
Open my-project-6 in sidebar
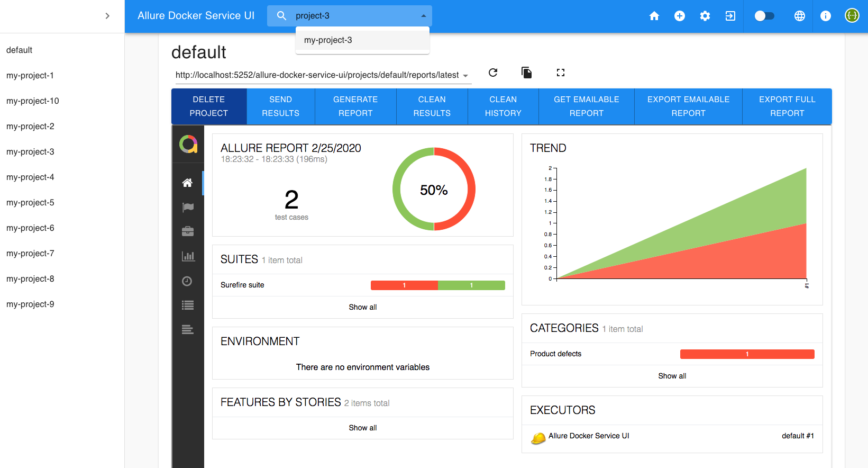click(62, 228)
